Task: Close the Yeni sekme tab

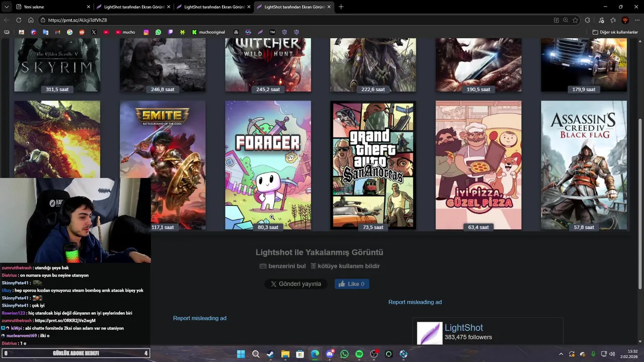Action: (89, 7)
